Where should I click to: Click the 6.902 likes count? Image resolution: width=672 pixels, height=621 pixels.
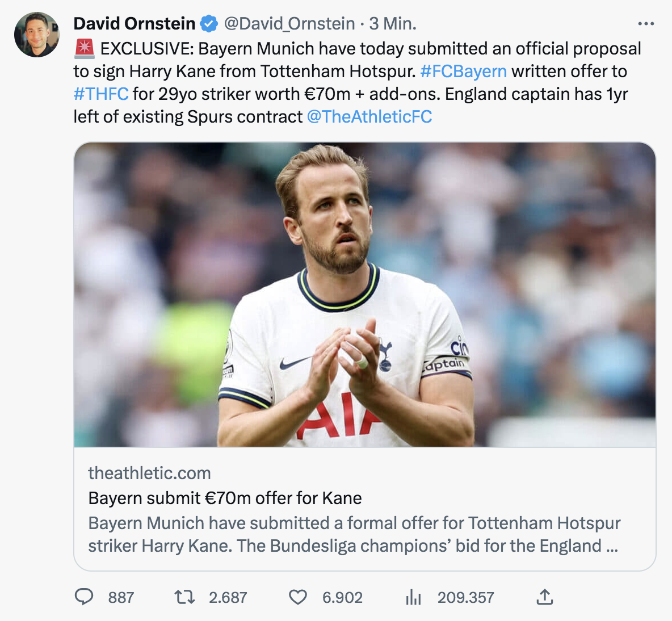coord(342,597)
